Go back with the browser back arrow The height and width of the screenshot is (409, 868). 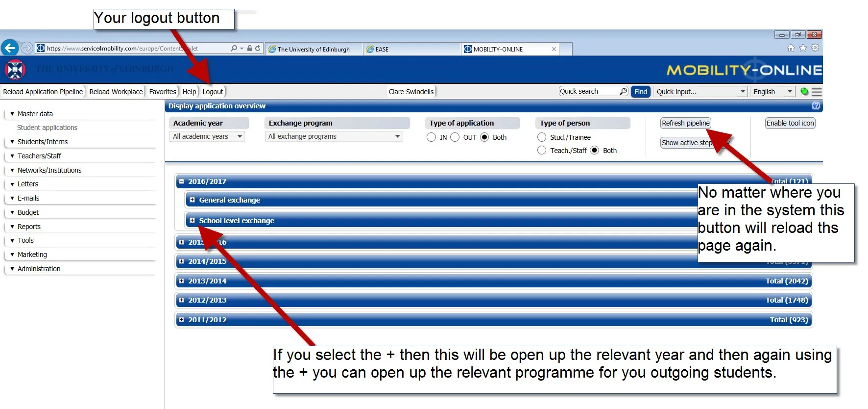[10, 48]
